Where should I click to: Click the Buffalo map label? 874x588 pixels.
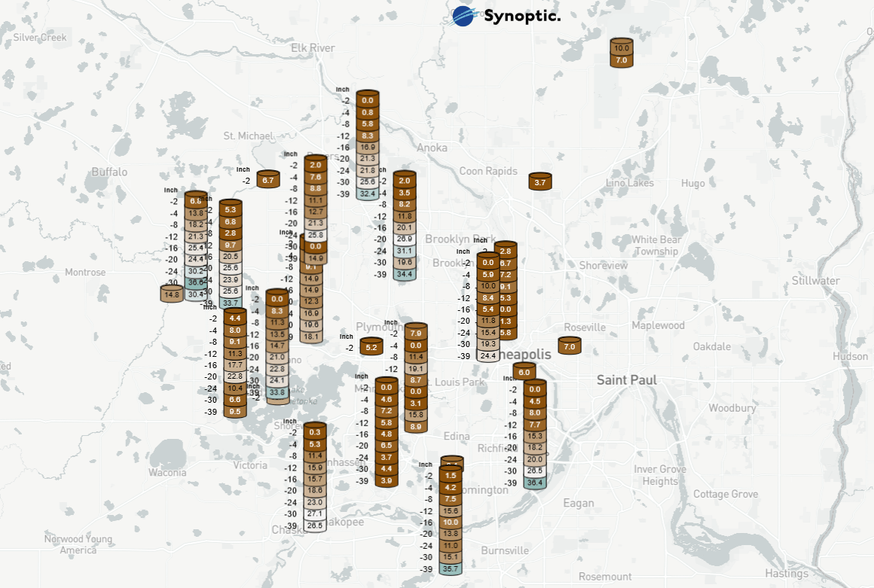pyautogui.click(x=109, y=172)
